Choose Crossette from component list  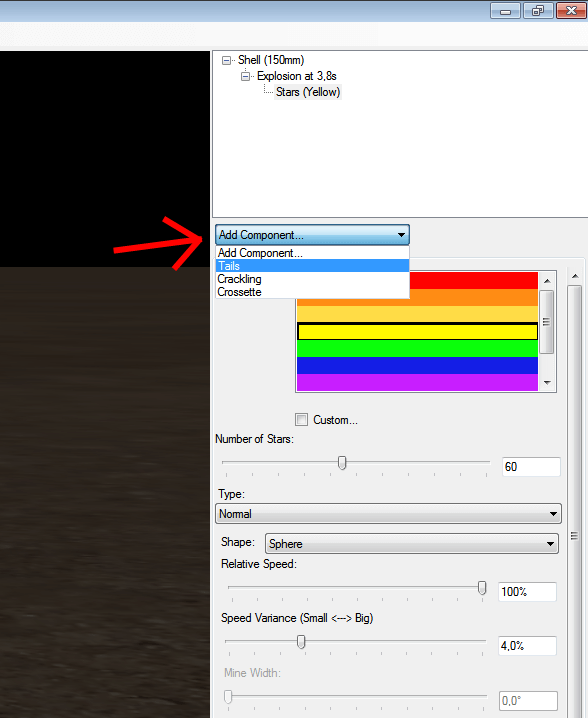(x=312, y=292)
